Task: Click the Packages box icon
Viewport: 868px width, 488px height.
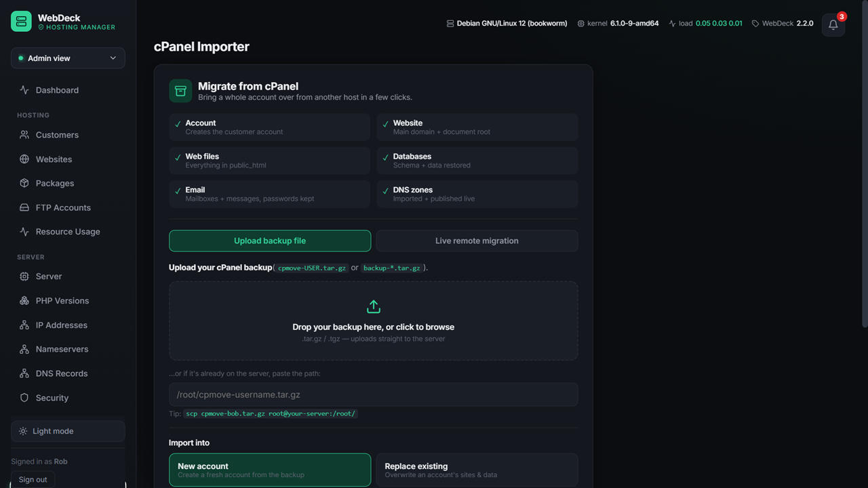Action: 24,183
